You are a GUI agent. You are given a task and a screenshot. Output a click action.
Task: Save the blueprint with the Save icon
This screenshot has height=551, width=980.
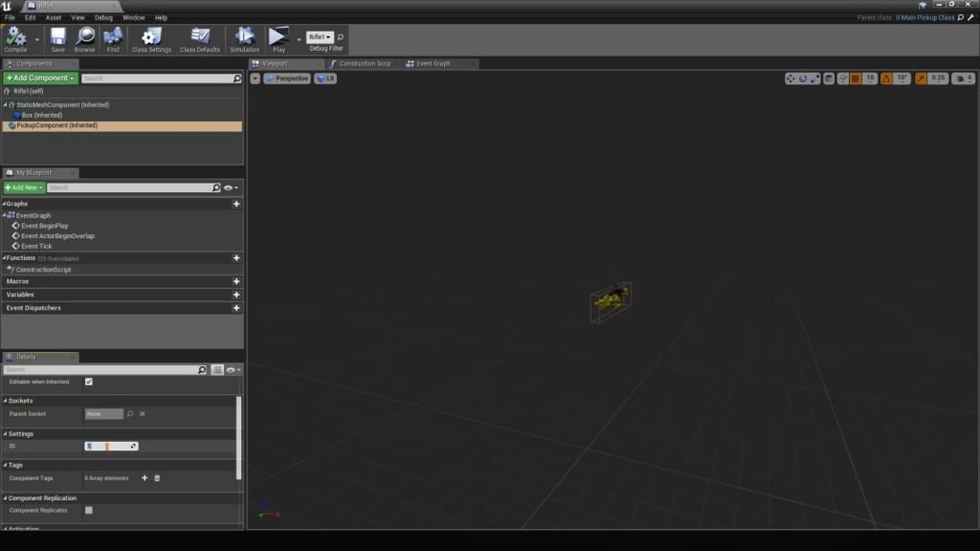57,38
